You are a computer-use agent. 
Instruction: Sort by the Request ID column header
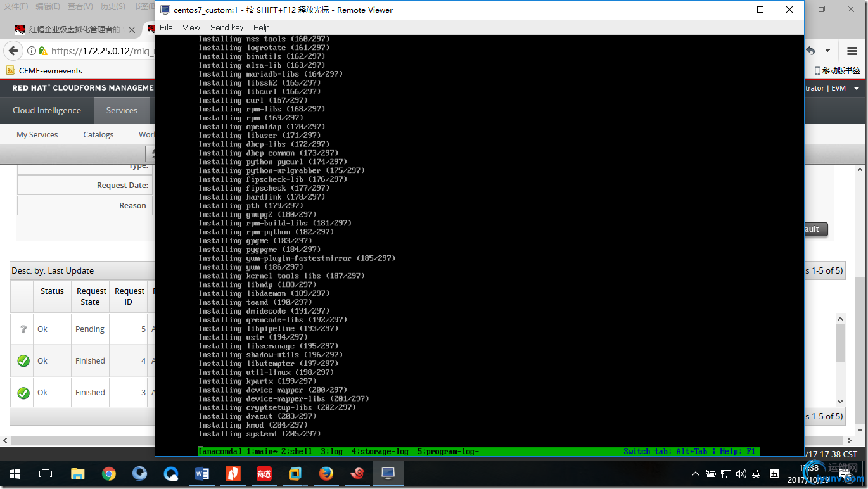(129, 296)
